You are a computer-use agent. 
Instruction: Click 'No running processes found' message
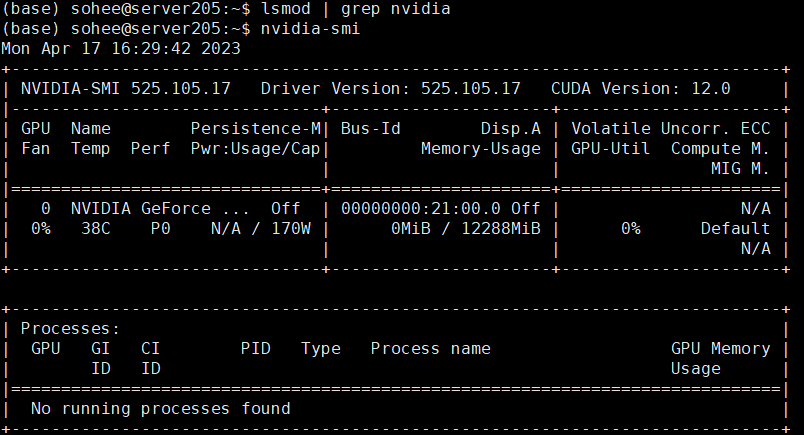click(x=160, y=409)
